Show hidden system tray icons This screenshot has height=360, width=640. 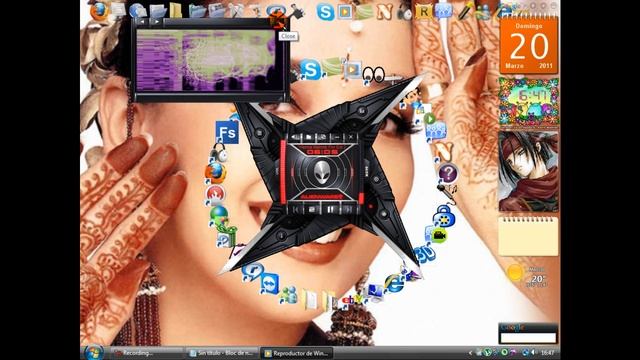click(470, 353)
